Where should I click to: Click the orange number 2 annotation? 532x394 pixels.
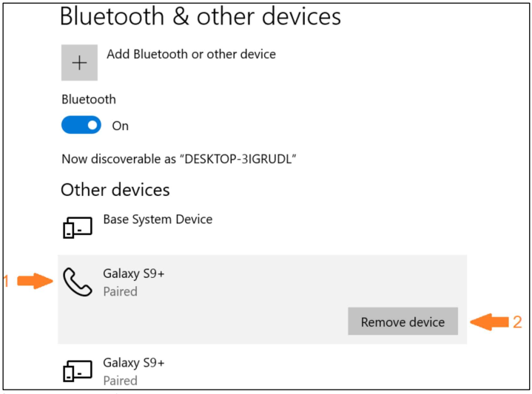[517, 322]
